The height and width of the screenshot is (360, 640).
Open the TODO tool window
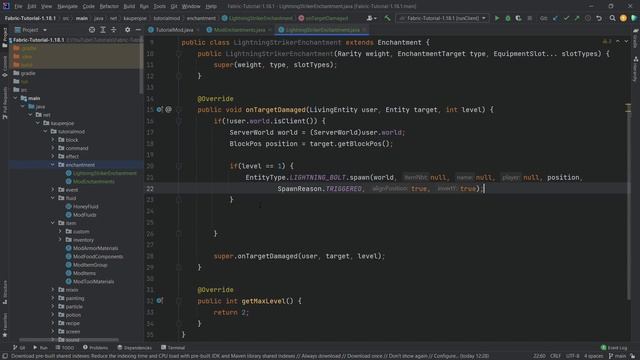coord(65,348)
